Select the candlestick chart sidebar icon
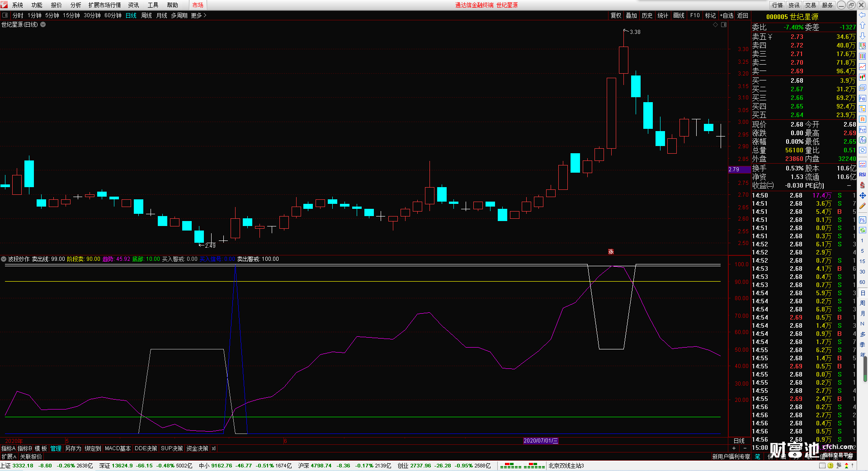 (x=863, y=77)
